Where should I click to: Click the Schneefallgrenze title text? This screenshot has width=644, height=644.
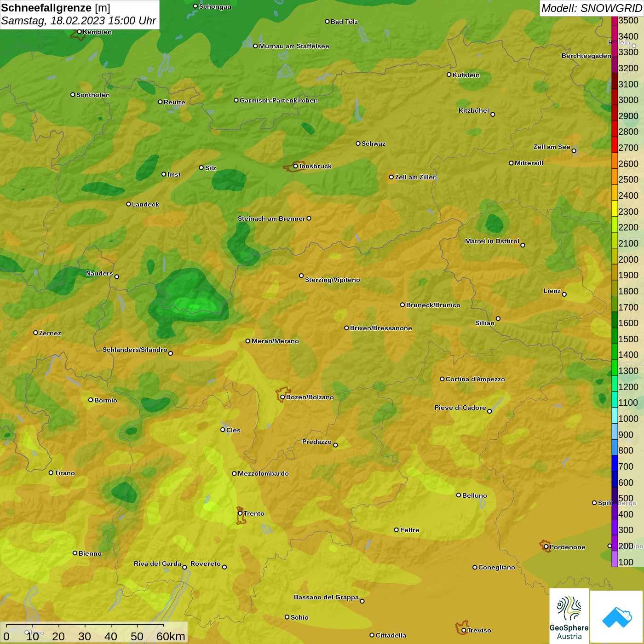46,8
